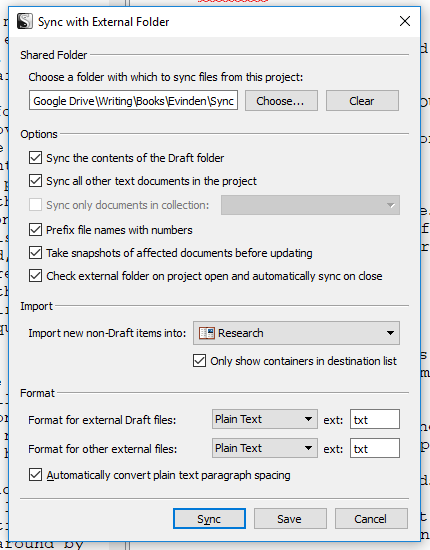430x550 pixels.
Task: Save the sync settings
Action: 290,518
